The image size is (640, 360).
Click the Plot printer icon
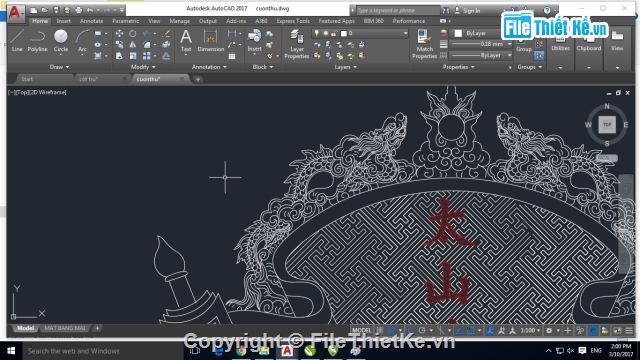[79, 10]
